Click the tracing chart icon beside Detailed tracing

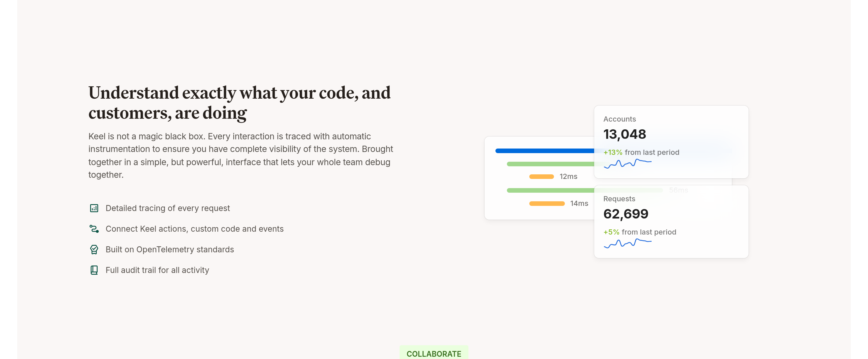pyautogui.click(x=94, y=208)
